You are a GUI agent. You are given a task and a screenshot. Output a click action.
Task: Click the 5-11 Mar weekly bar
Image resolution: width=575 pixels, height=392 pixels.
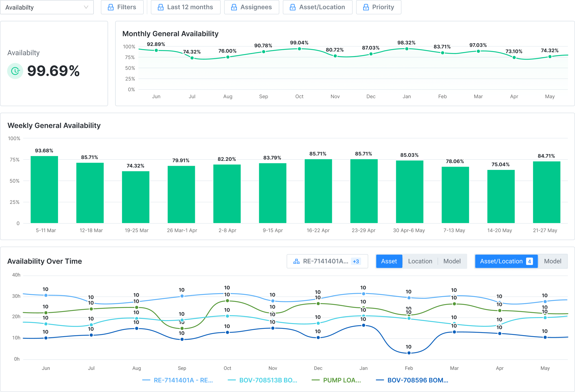(44, 190)
